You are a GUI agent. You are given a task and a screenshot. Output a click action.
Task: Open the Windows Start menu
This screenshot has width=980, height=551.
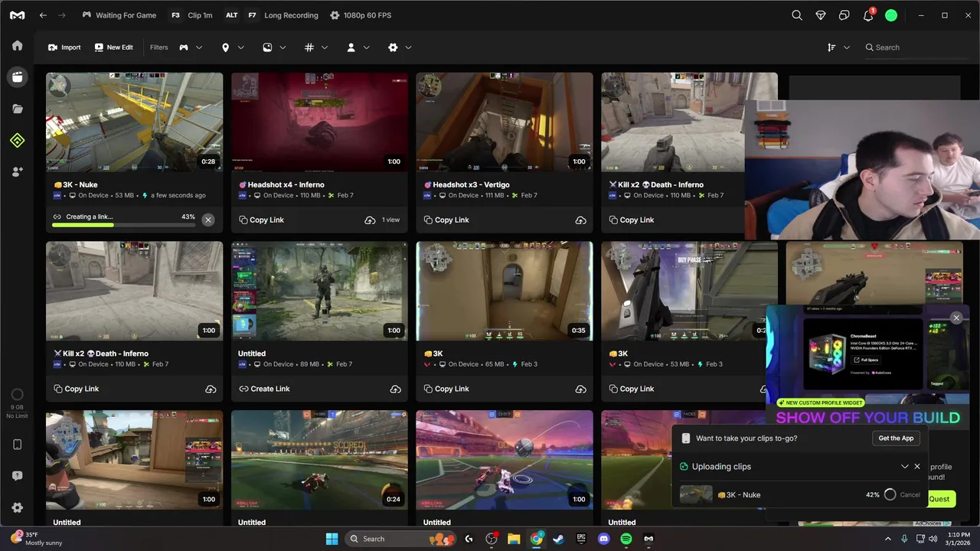(332, 539)
